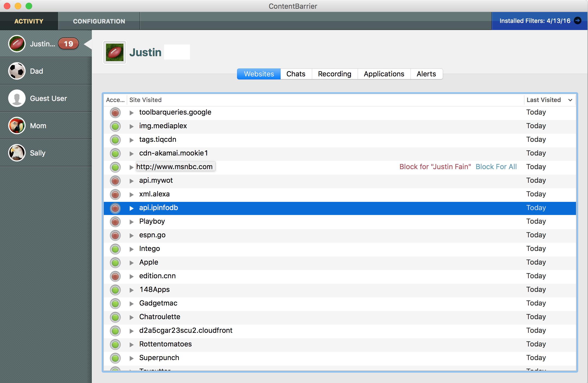
Task: Expand the img.mediaplex row
Action: click(132, 126)
